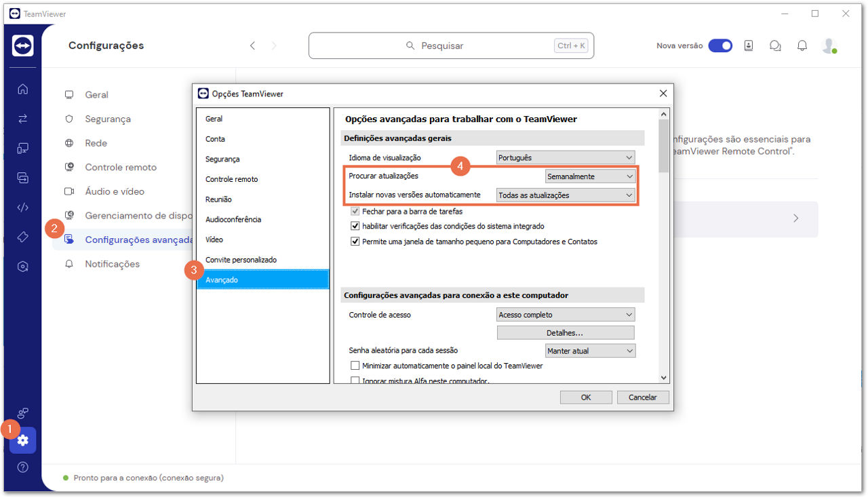Open Segurança in Configurações sidebar
Viewport: 868px width, 498px height.
click(108, 119)
